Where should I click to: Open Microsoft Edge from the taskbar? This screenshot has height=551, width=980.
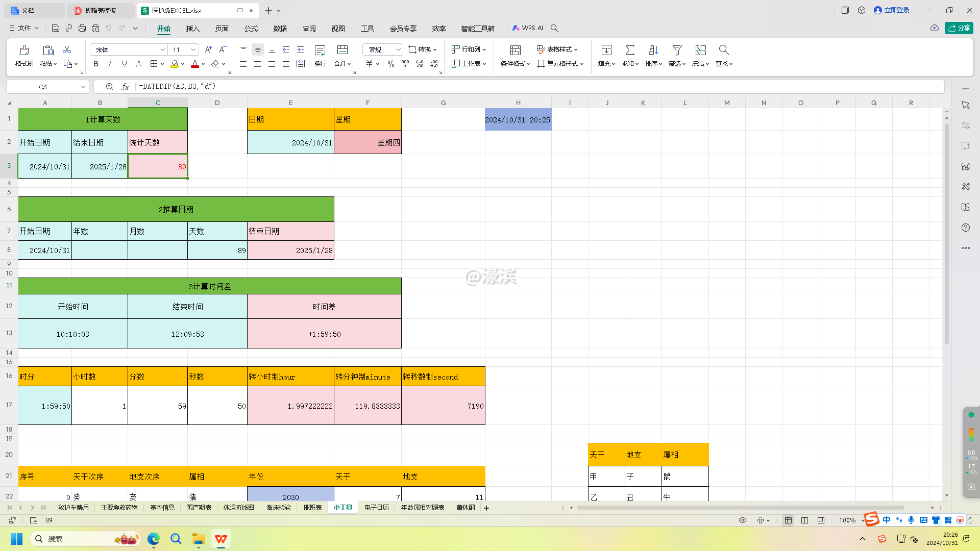[154, 539]
